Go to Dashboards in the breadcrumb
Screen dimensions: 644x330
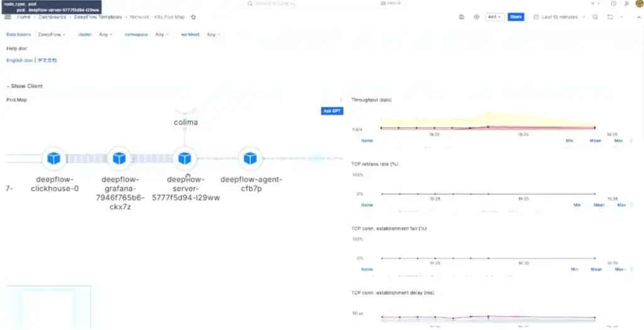coord(53,17)
